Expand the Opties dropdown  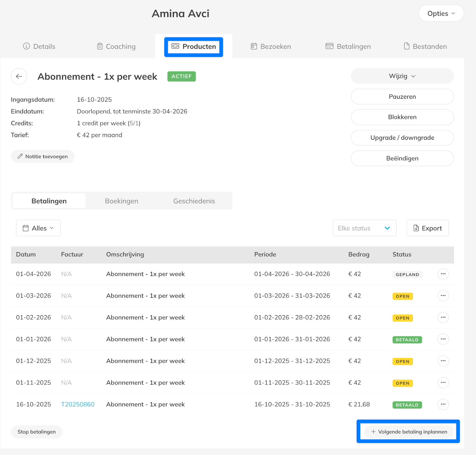(441, 13)
